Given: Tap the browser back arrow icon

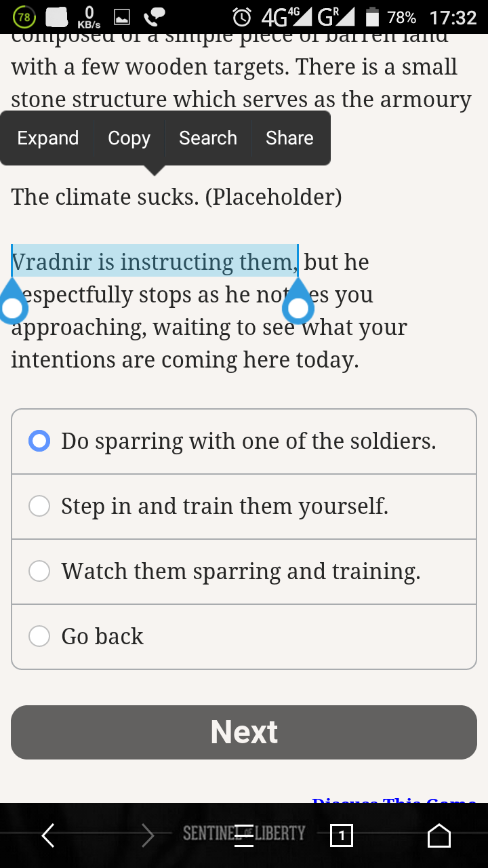Looking at the screenshot, I should [x=48, y=835].
